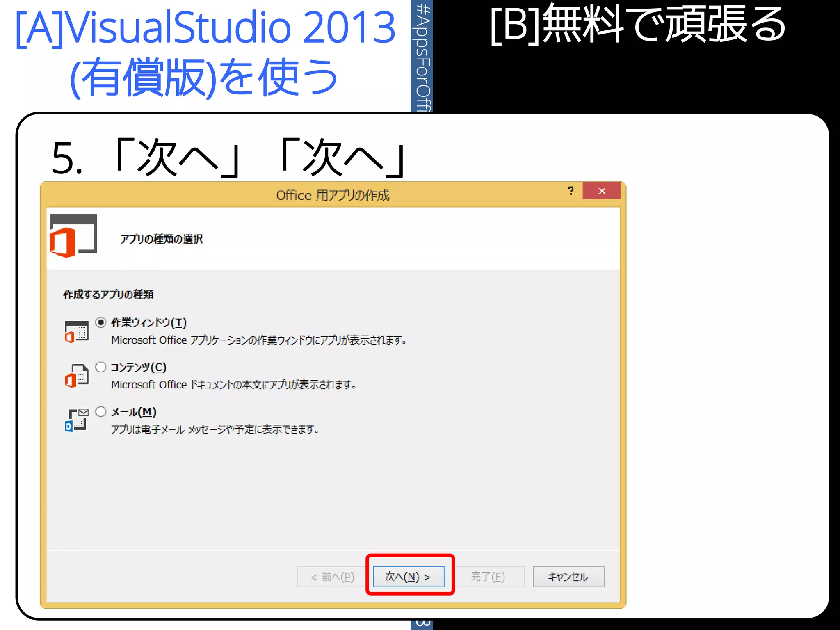Image resolution: width=840 pixels, height=630 pixels.
Task: Click the 作業ウィンドウ(T) label text
Action: click(149, 323)
